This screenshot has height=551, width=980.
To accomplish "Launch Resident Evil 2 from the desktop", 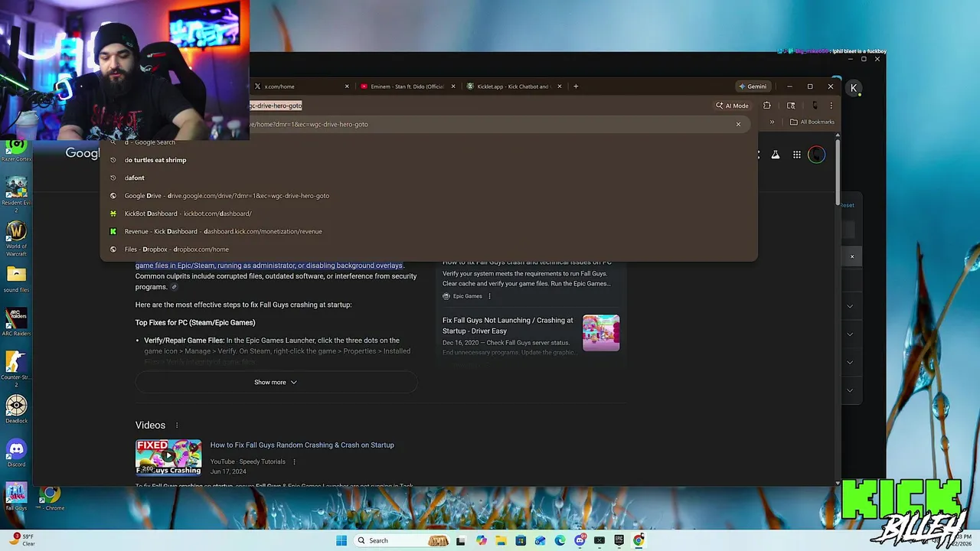I will pos(16,192).
